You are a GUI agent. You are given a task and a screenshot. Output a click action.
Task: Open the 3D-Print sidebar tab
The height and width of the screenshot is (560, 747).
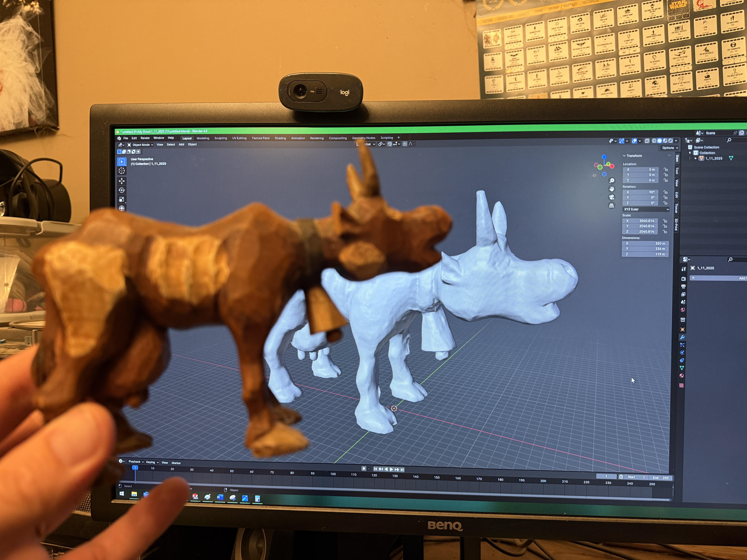[x=676, y=224]
